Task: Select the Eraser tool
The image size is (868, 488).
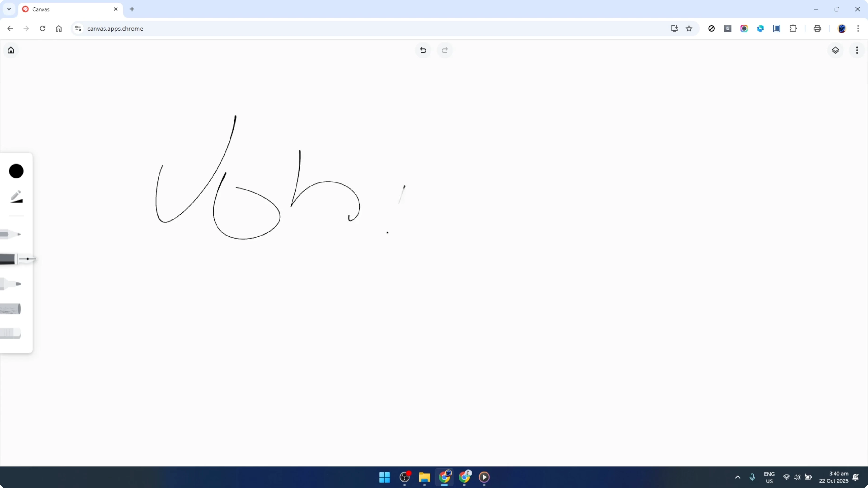Action: (x=10, y=333)
